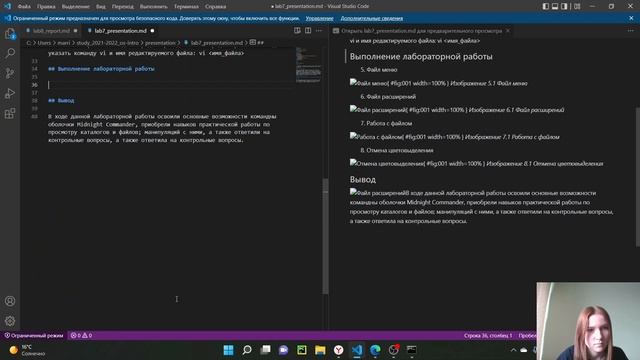Click the editor minimap
Viewport: 640px width, 360px height.
308,65
